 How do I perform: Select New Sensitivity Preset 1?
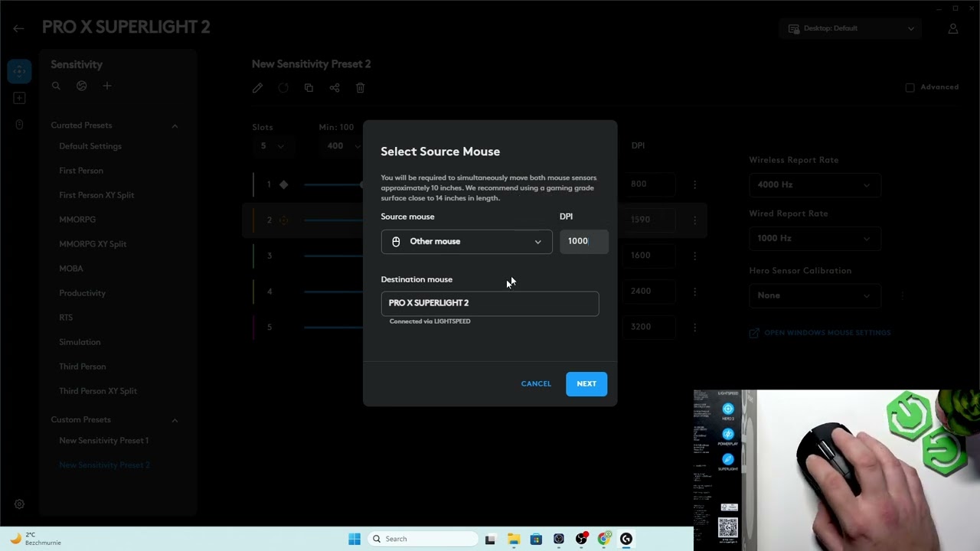[x=104, y=441]
